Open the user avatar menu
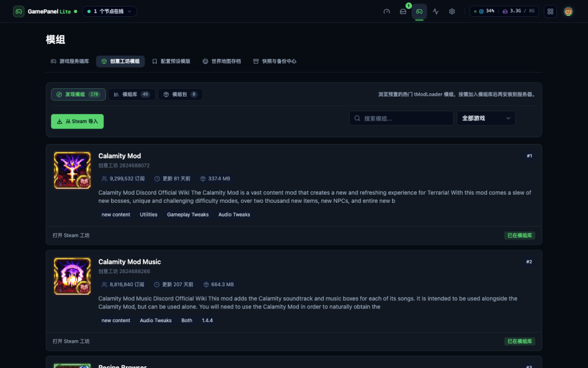588x368 pixels. 568,11
